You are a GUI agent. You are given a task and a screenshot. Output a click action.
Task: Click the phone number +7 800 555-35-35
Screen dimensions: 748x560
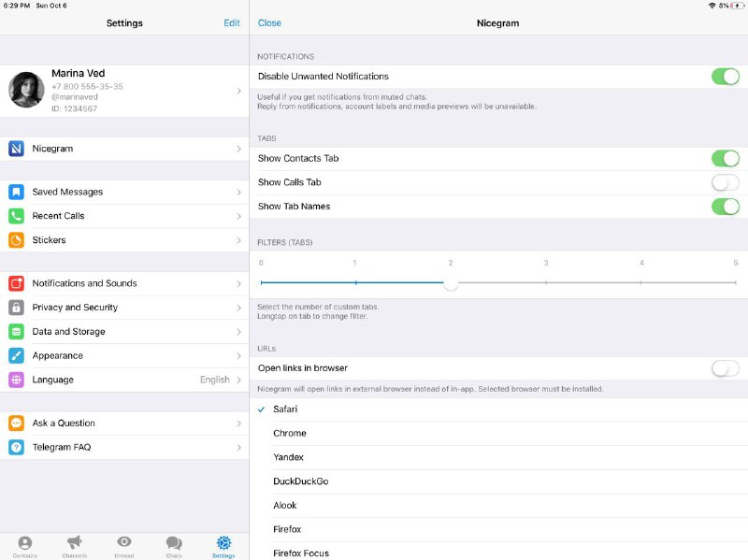pos(87,86)
